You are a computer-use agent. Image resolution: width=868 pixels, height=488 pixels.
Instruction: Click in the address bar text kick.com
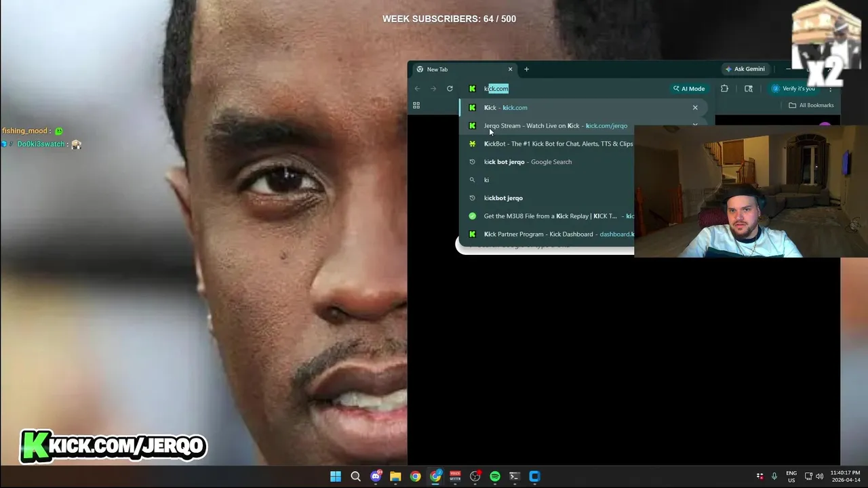point(496,89)
